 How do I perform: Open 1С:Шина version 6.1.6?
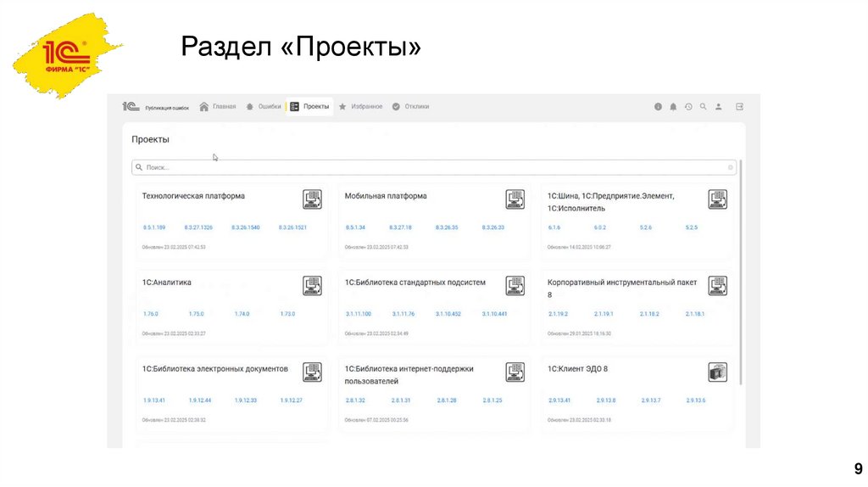coord(554,227)
